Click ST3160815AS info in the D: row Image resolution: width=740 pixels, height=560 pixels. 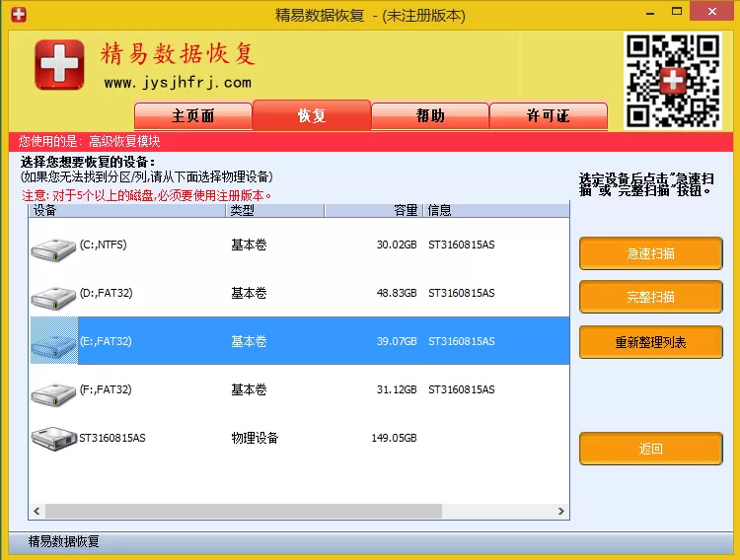462,293
